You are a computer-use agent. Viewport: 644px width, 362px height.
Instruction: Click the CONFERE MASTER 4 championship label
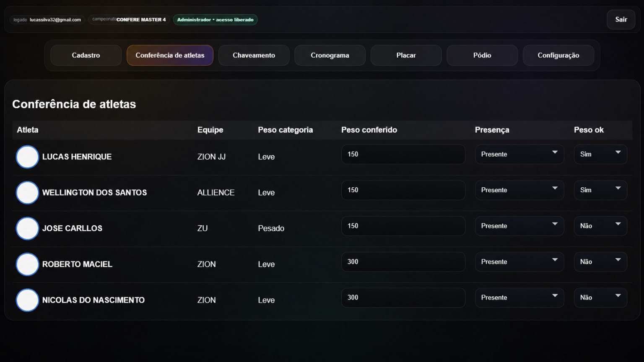141,20
